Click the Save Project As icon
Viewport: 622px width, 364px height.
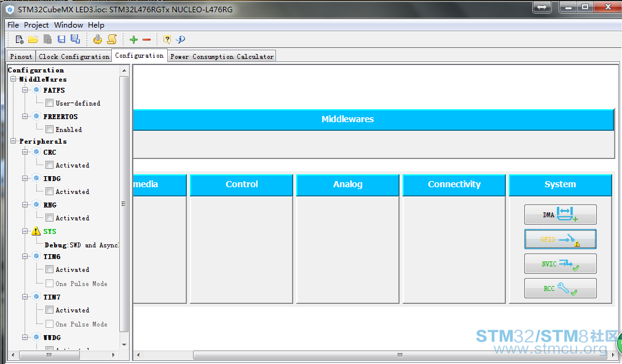tap(75, 39)
